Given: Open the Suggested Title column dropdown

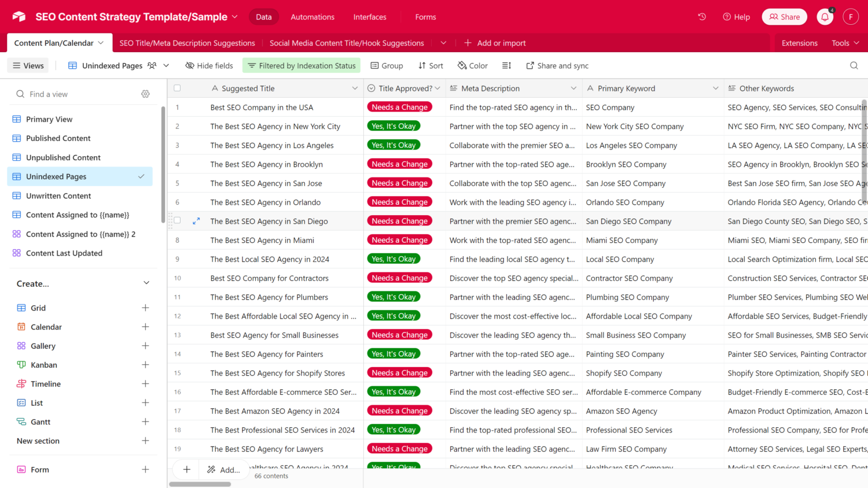Looking at the screenshot, I should [355, 88].
